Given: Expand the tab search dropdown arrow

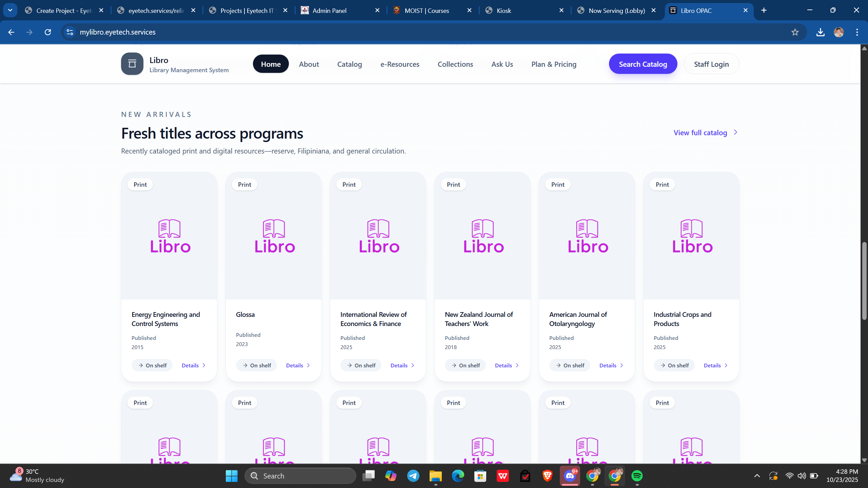Looking at the screenshot, I should 10,10.
